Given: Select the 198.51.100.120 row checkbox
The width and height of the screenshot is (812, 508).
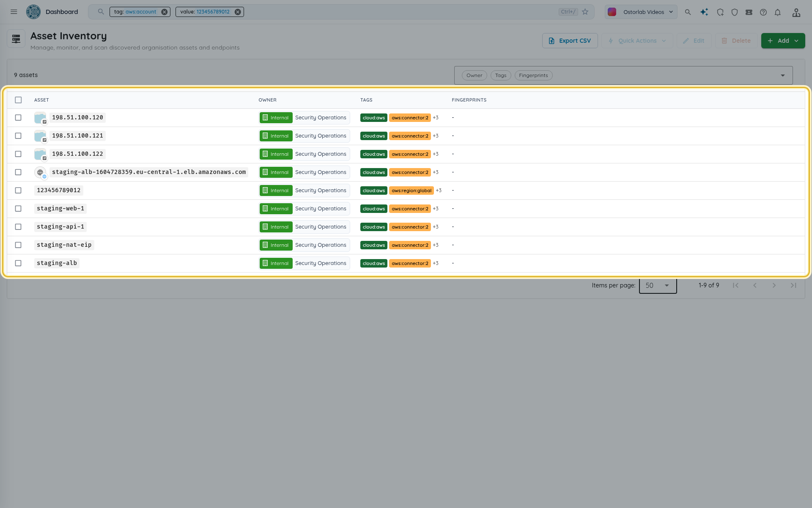Looking at the screenshot, I should click(18, 118).
